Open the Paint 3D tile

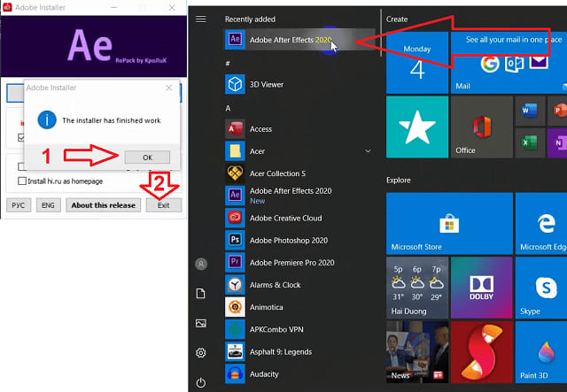click(x=541, y=352)
